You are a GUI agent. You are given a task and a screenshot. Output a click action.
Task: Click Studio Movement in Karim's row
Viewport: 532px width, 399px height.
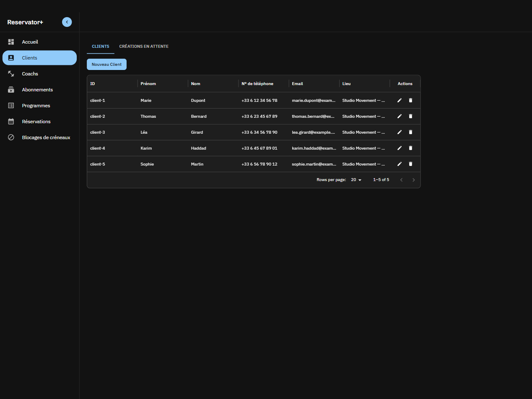[x=363, y=148]
